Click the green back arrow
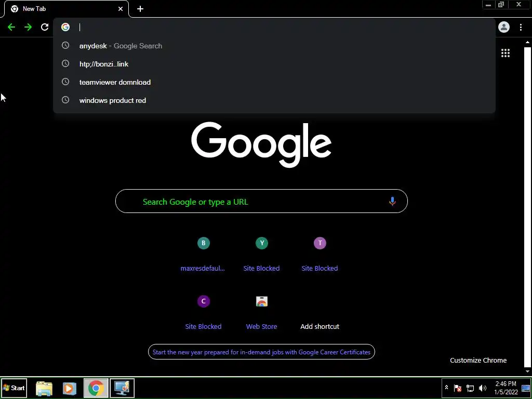Screen dimensions: 532x399 tap(11, 27)
